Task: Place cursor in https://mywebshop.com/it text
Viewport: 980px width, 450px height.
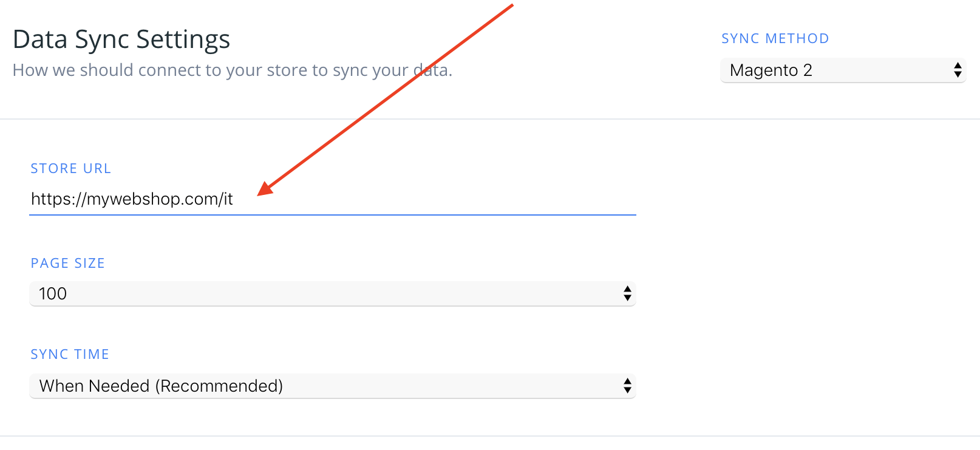Action: pos(132,199)
